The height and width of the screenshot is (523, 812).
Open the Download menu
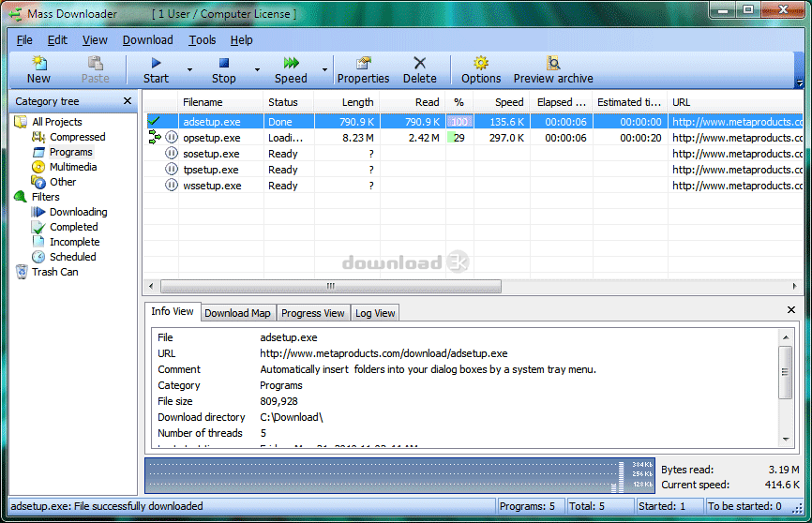[x=147, y=40]
